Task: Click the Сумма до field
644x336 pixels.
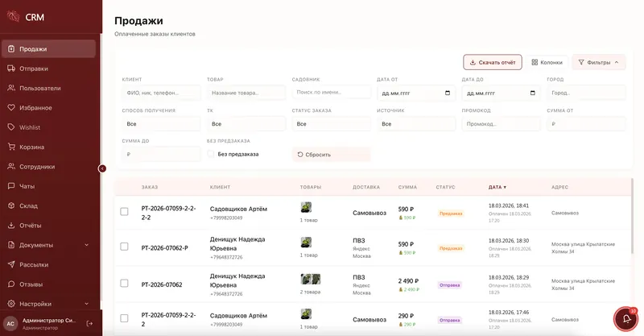Action: [x=161, y=154]
